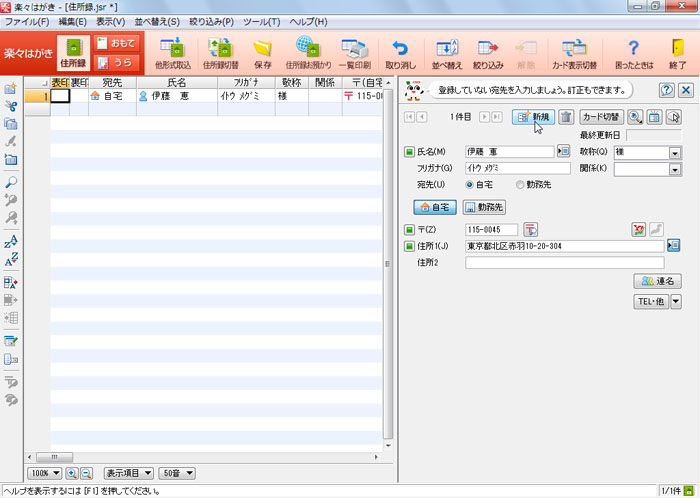
Task: Open the ファイル(F) menu
Action: tap(27, 21)
